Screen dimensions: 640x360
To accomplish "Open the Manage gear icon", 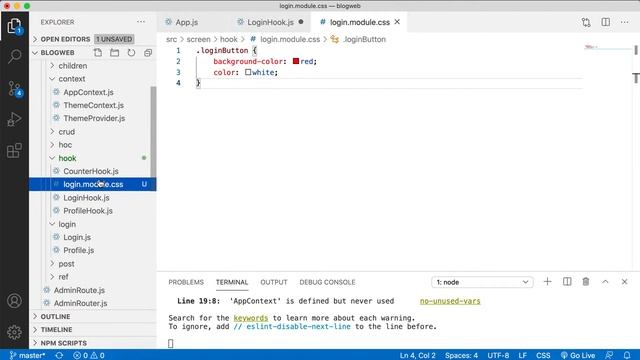I will [x=14, y=332].
